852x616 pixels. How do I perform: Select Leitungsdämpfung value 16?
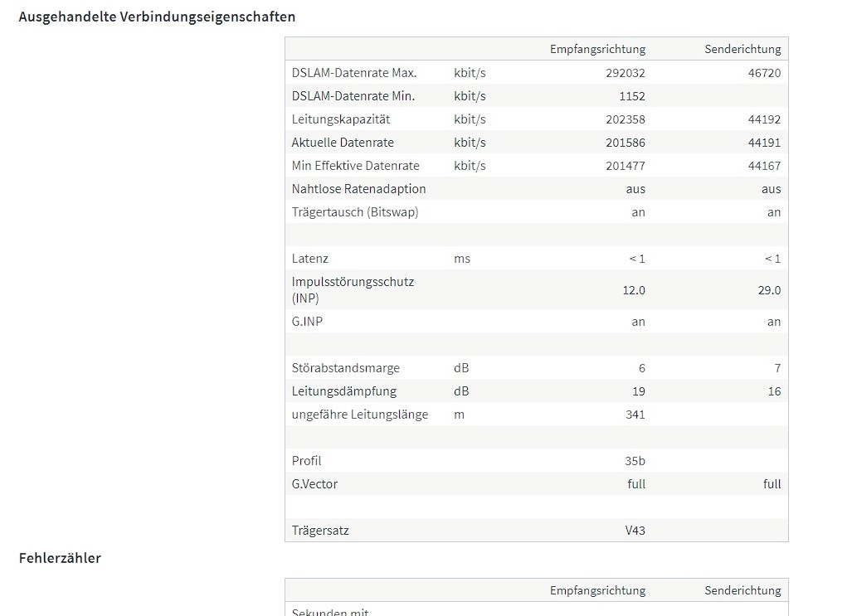click(x=774, y=391)
